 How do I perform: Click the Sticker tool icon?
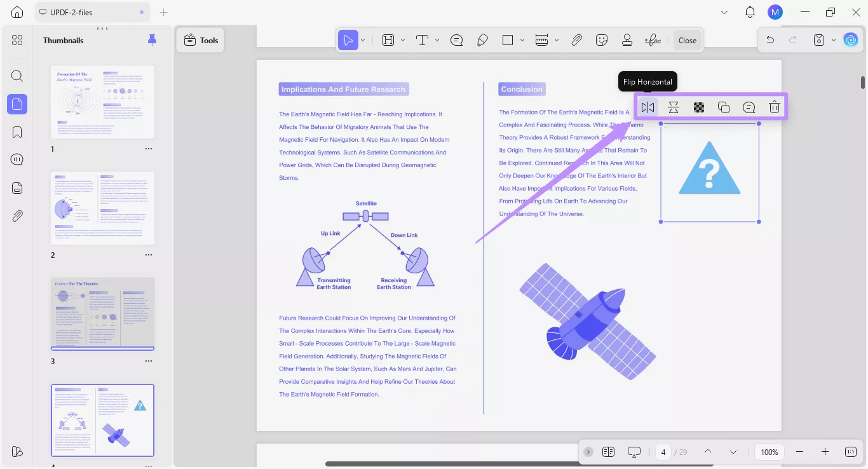(x=602, y=40)
